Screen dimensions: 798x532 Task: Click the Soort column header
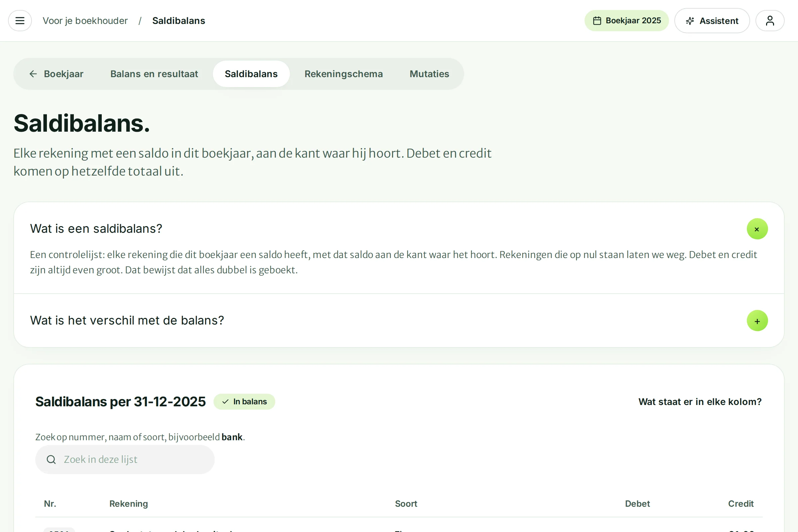point(406,503)
